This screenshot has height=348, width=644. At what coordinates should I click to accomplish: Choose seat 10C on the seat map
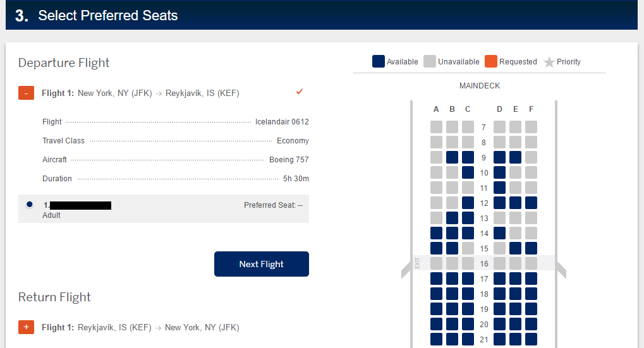(468, 172)
